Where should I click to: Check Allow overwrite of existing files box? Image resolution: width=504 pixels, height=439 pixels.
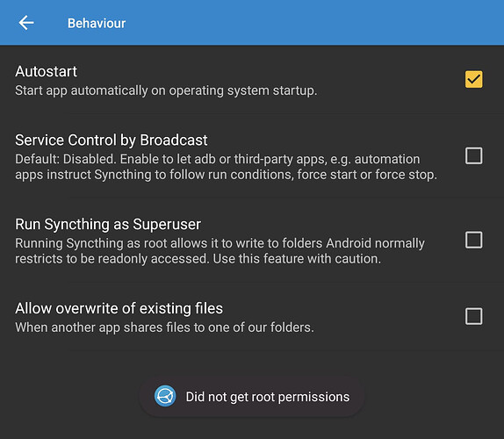pyautogui.click(x=473, y=316)
